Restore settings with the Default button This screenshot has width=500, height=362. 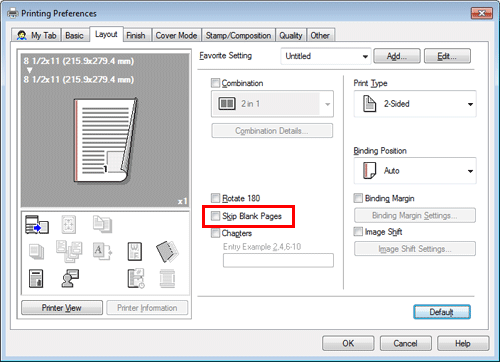[x=442, y=312]
